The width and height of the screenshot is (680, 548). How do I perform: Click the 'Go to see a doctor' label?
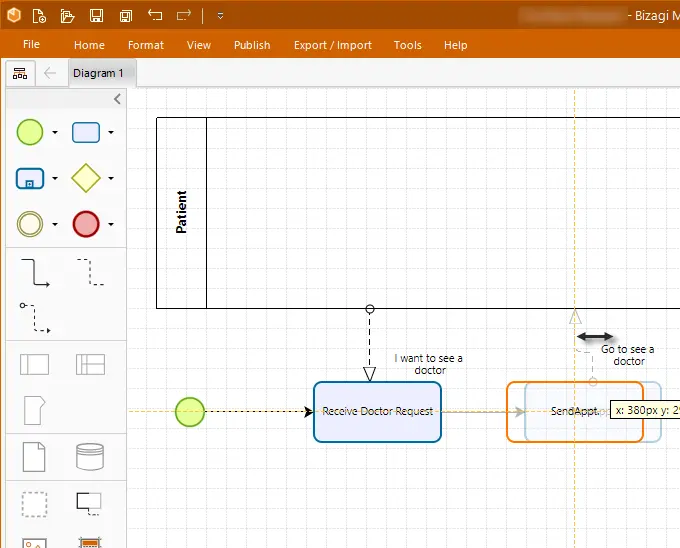(x=628, y=355)
